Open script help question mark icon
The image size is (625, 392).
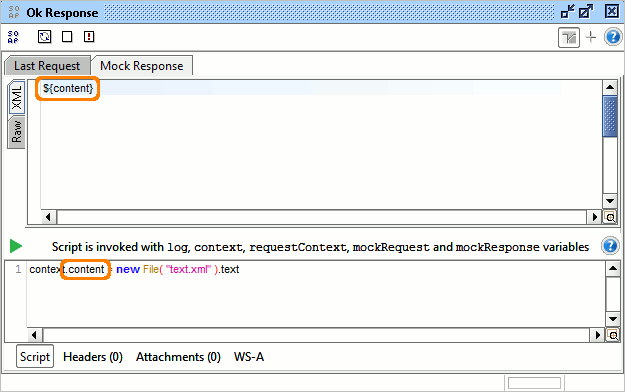click(610, 246)
